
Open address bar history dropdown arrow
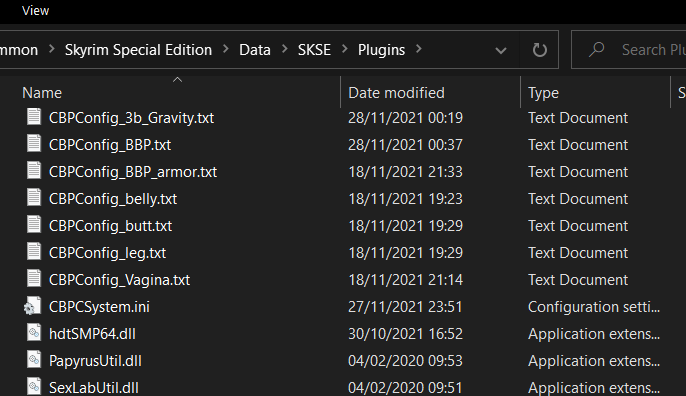pyautogui.click(x=501, y=50)
